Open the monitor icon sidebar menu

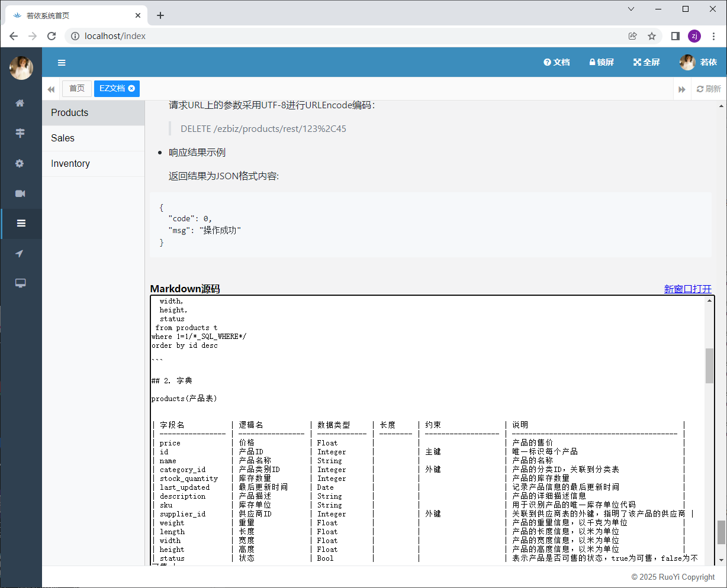20,283
